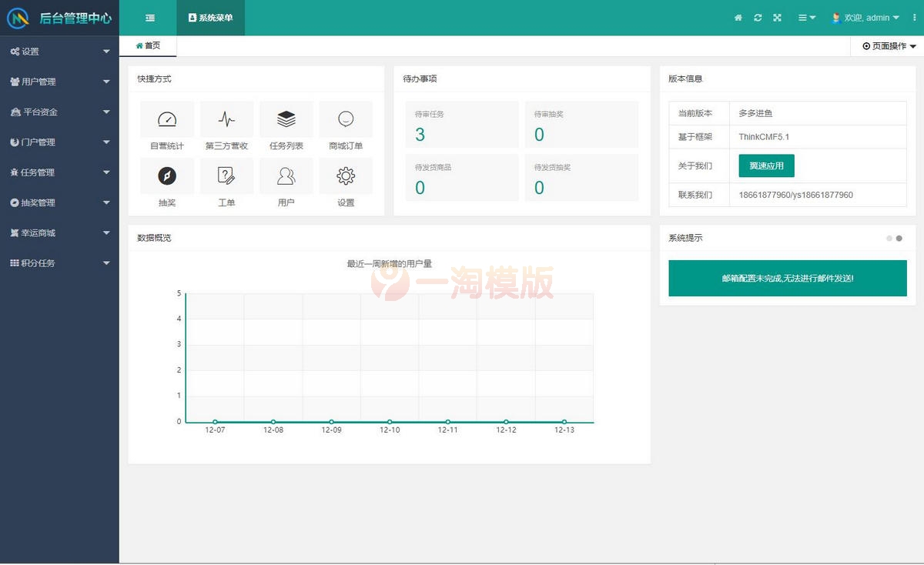Screen dimensions: 924x565
Task: Open the admin account dropdown
Action: point(865,17)
